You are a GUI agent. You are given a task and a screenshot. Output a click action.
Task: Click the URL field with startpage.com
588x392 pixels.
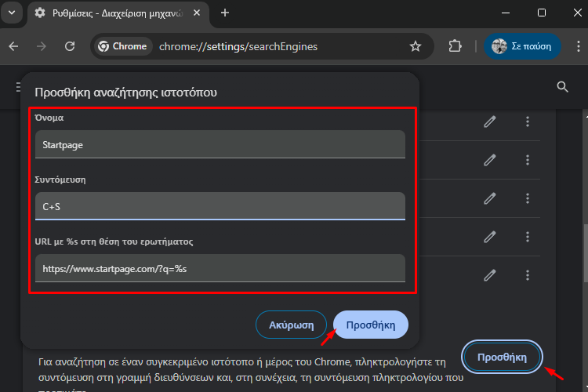(x=220, y=268)
